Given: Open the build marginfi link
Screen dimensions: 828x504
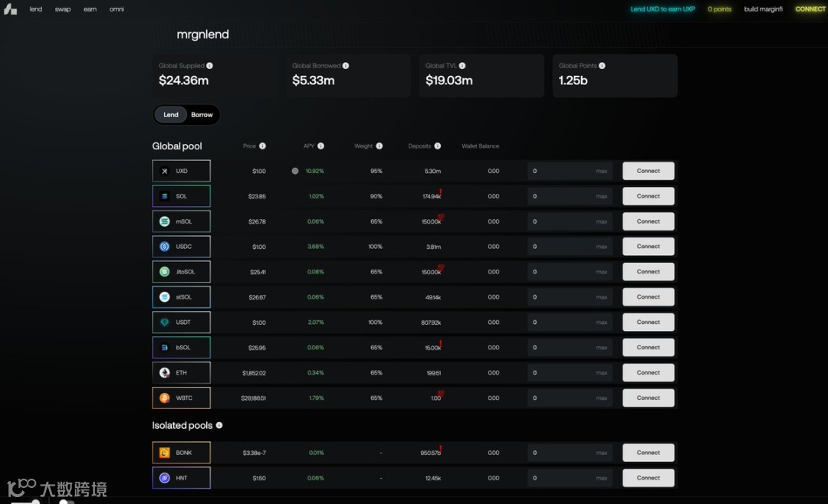Looking at the screenshot, I should coord(763,9).
